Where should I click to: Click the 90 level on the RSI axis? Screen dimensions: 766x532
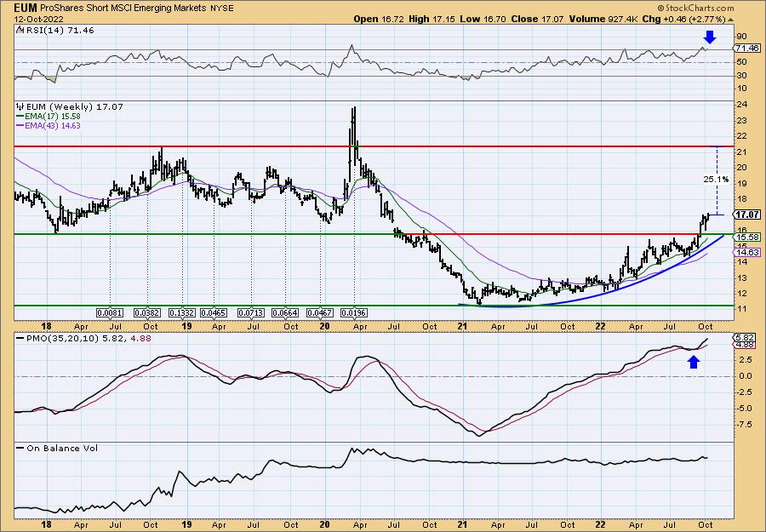pyautogui.click(x=741, y=36)
